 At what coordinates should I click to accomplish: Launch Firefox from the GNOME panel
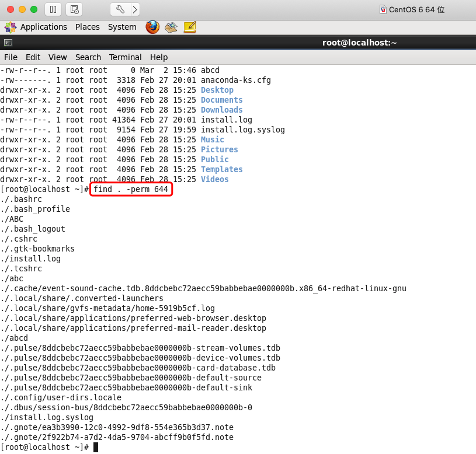click(152, 27)
